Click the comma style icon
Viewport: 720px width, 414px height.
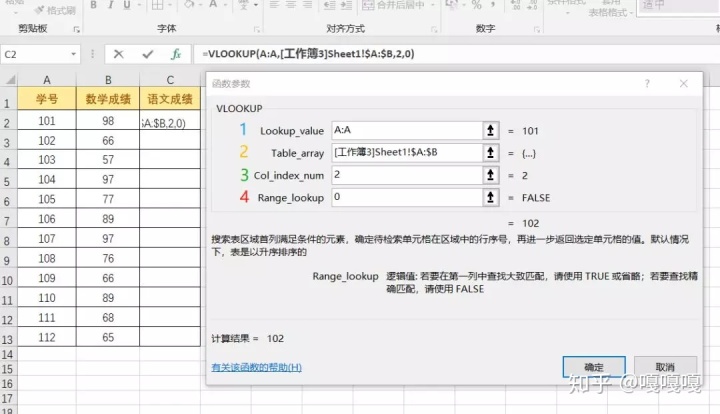[x=493, y=5]
